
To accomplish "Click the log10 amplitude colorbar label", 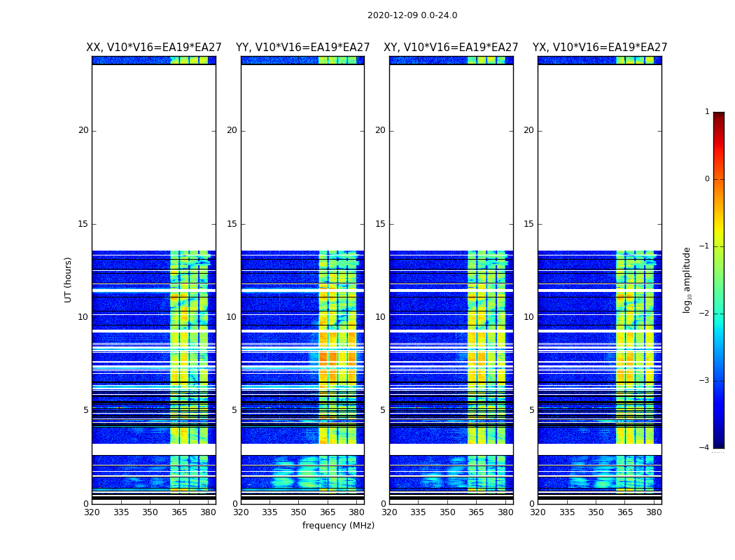I will click(687, 280).
